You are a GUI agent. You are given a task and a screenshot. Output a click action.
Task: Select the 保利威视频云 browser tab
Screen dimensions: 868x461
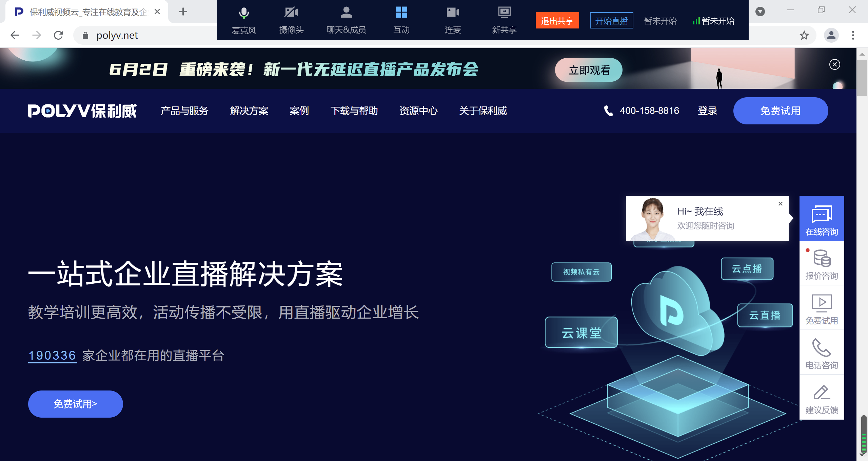click(86, 12)
